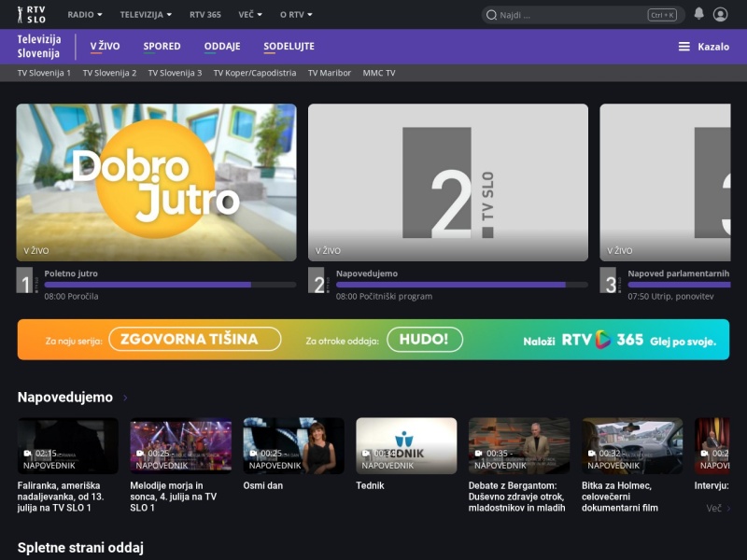Screen dimensions: 747x560
Task: Open the RTV 365 menu item
Action: 204,15
